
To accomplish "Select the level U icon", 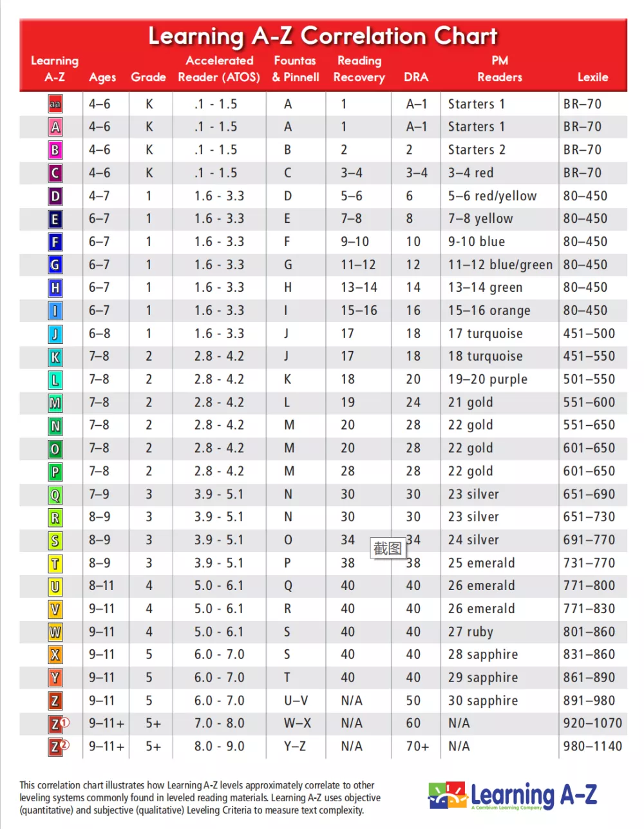I will (x=55, y=586).
